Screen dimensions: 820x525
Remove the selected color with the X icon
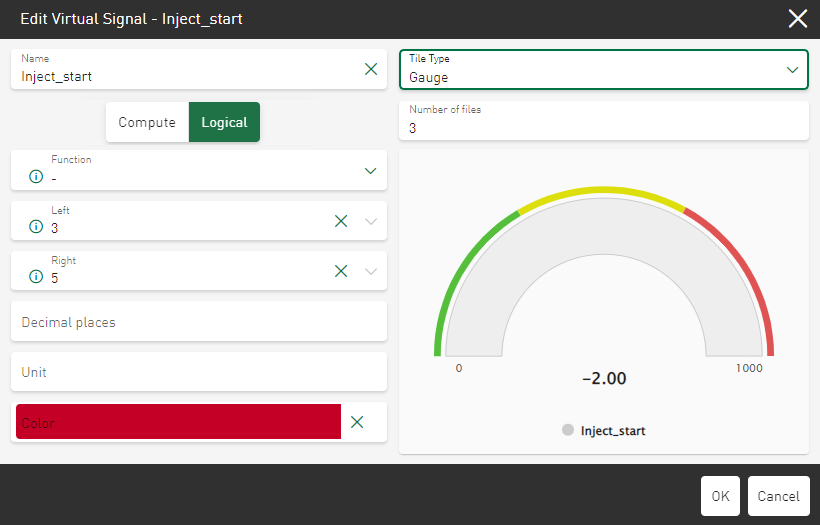(x=357, y=422)
